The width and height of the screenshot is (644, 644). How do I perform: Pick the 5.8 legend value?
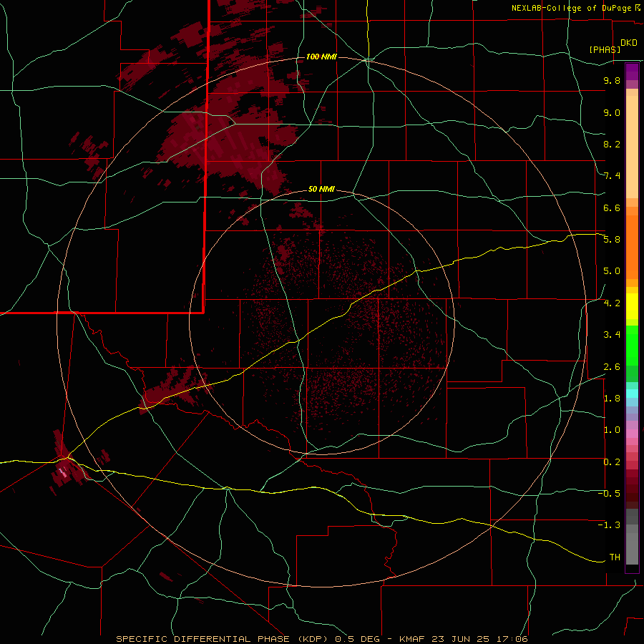[612, 240]
